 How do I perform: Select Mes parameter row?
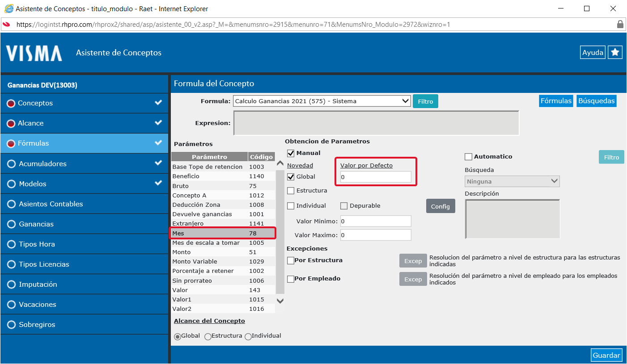223,233
